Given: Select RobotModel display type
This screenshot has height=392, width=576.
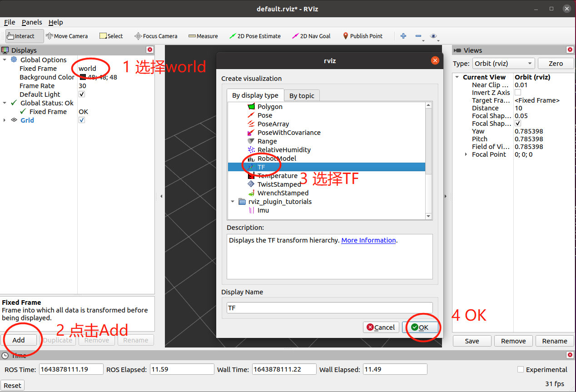Looking at the screenshot, I should click(277, 159).
